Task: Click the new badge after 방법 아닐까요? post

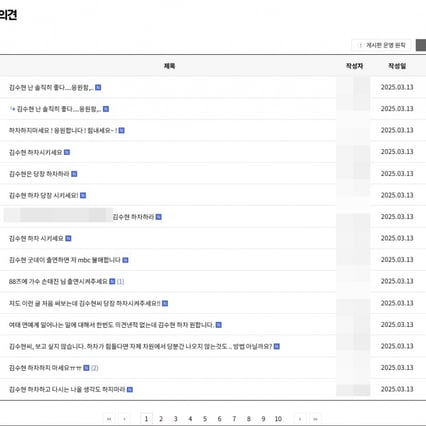Action: (277, 347)
